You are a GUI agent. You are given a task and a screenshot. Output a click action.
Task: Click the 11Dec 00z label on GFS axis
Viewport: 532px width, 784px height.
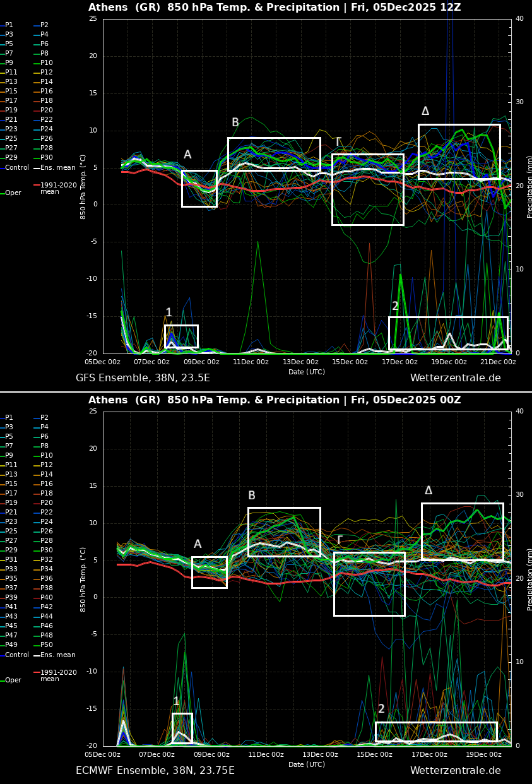click(251, 362)
